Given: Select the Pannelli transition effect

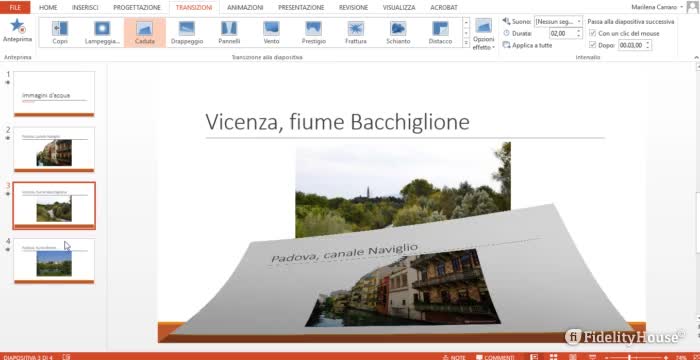Looking at the screenshot, I should click(x=229, y=32).
